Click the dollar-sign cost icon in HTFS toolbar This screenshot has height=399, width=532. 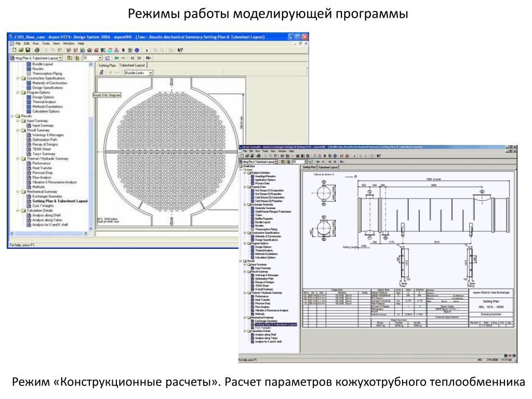coord(123,50)
